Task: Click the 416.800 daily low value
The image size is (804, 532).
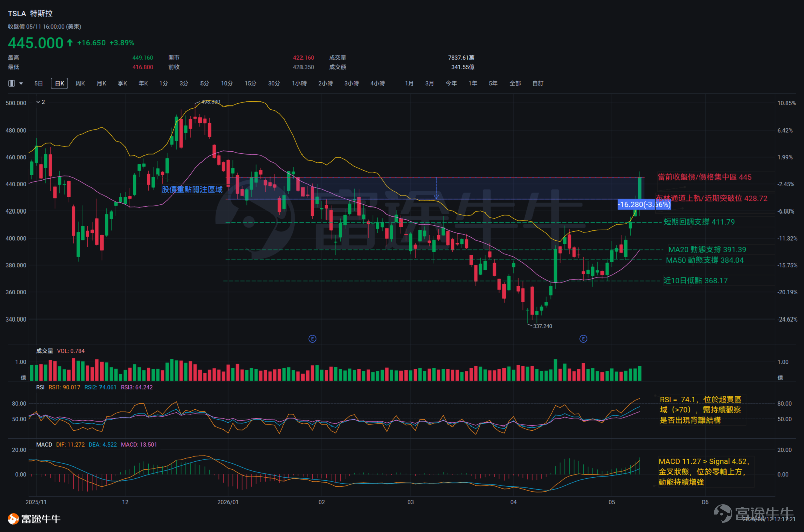Action: point(143,67)
